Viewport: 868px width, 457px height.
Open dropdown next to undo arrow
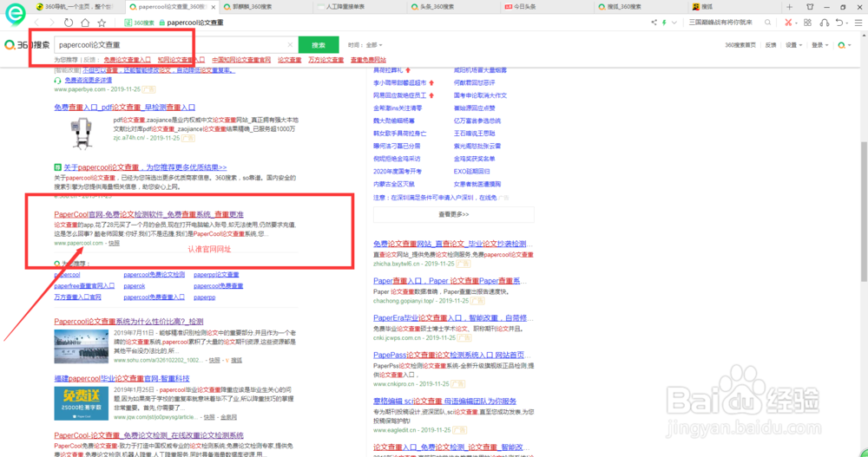click(x=848, y=23)
